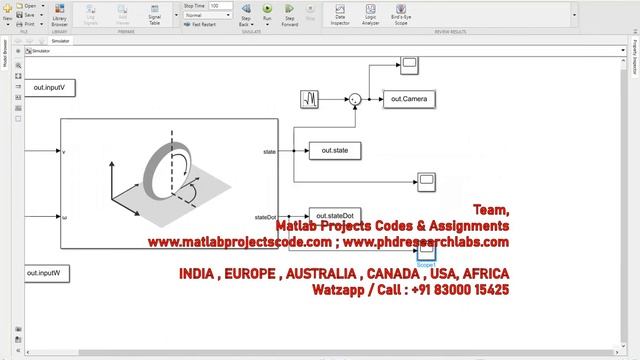Select the Zoom palette tool
Viewport: 640px width, 360px height.
[18, 65]
